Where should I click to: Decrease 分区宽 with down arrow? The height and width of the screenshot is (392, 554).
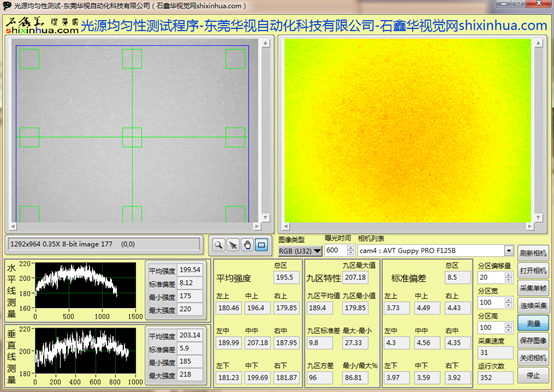click(x=508, y=305)
